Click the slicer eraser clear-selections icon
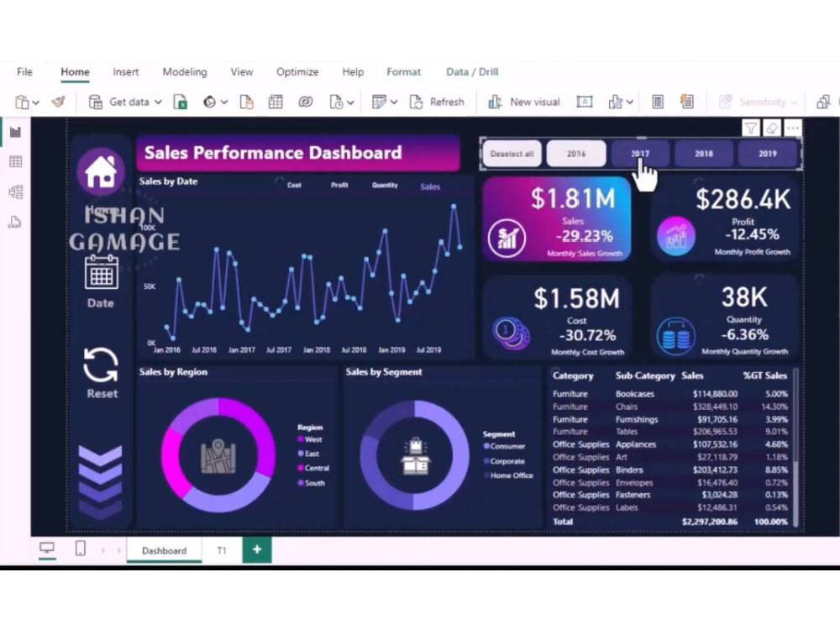The image size is (840, 630). coord(772,128)
